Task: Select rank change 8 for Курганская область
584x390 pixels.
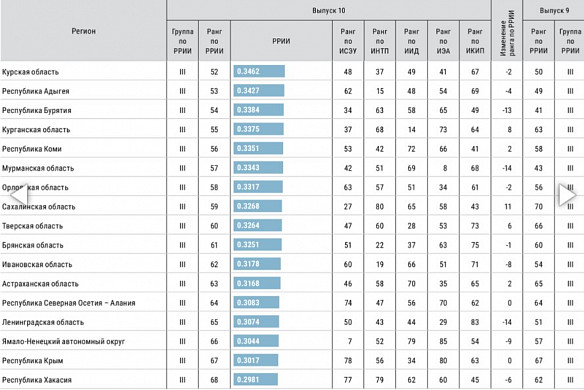Action: (510, 130)
